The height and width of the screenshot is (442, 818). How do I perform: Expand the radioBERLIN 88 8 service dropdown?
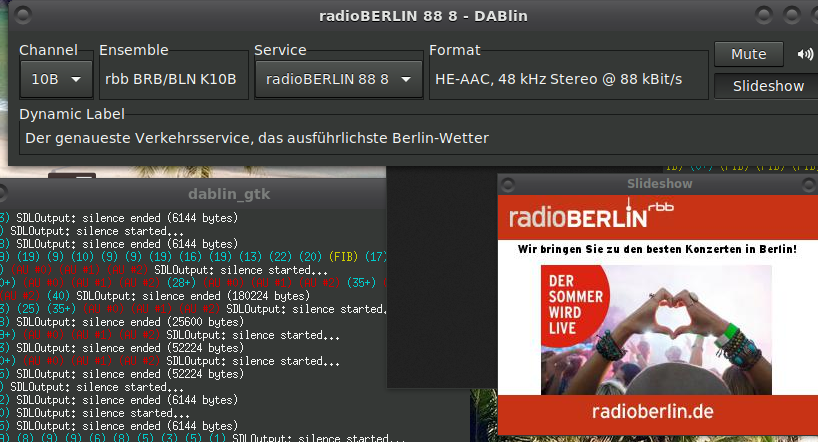(x=337, y=79)
